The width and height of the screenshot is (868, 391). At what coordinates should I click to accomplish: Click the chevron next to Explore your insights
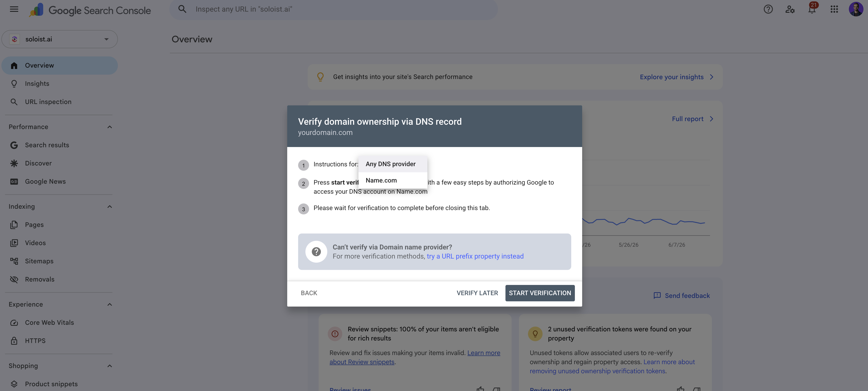[x=711, y=77]
